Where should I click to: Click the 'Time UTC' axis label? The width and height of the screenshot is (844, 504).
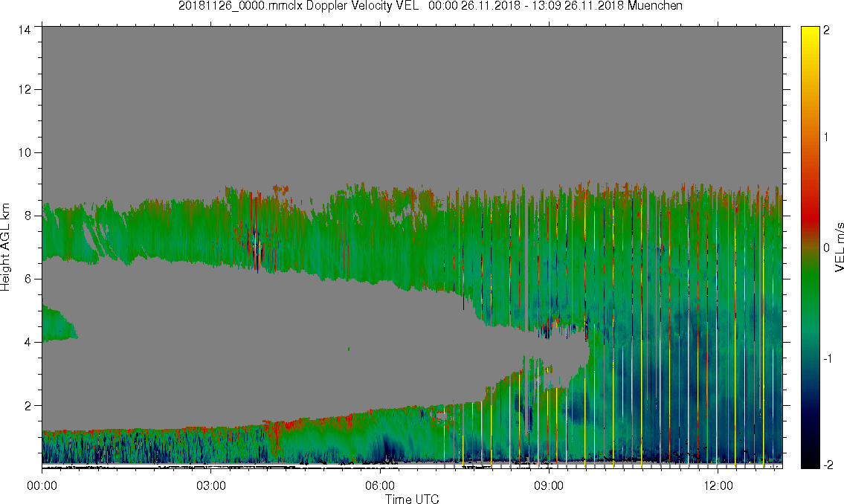click(x=412, y=499)
